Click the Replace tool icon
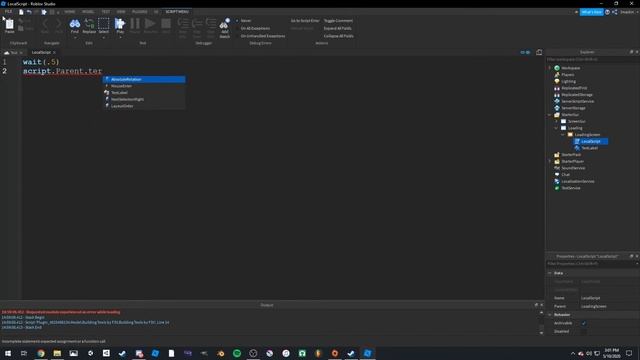 pos(89,25)
